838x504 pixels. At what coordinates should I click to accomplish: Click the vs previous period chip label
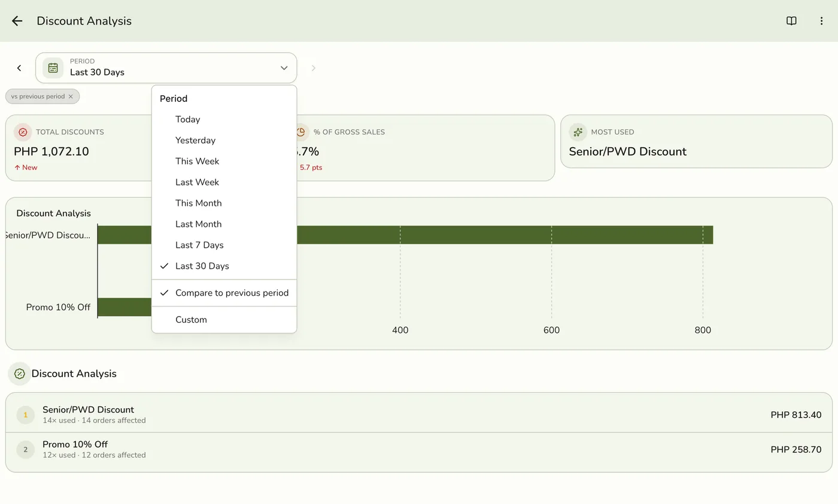click(x=38, y=96)
